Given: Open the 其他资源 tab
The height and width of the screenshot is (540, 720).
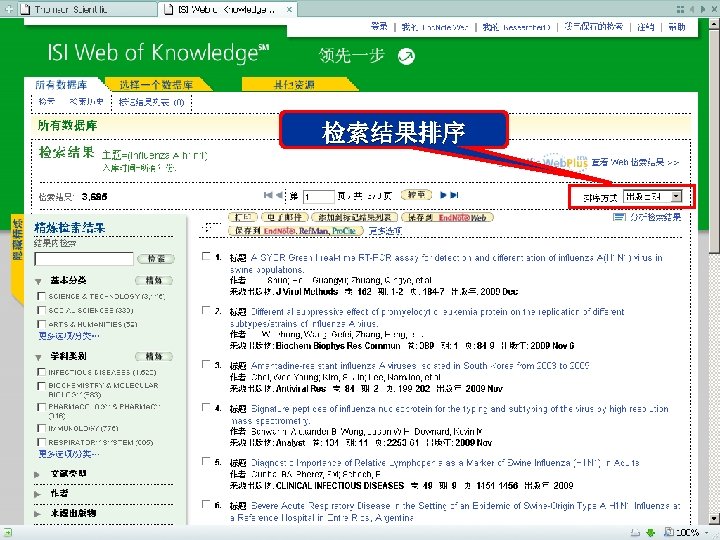Looking at the screenshot, I should pos(294,84).
